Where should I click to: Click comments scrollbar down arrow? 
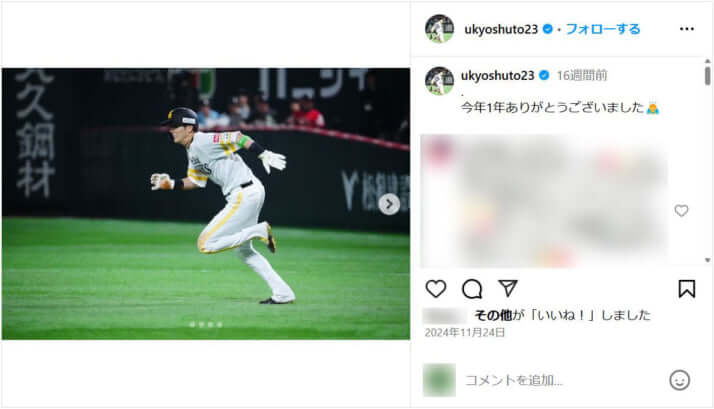707,260
